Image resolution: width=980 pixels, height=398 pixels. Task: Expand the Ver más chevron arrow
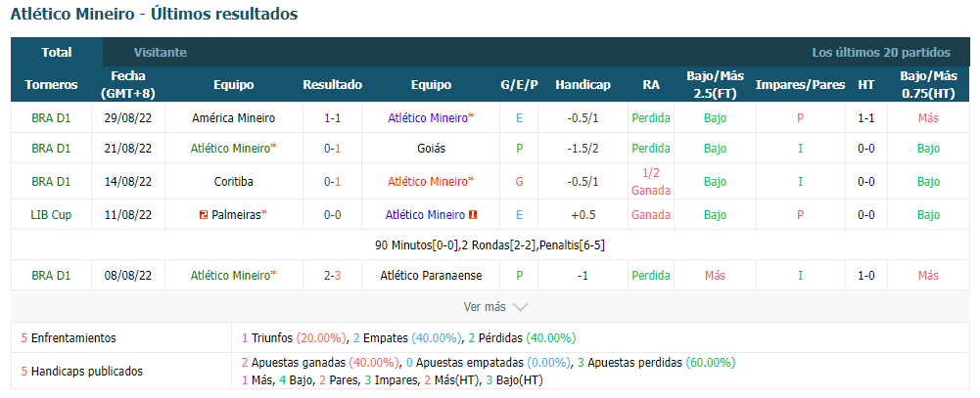tap(520, 307)
